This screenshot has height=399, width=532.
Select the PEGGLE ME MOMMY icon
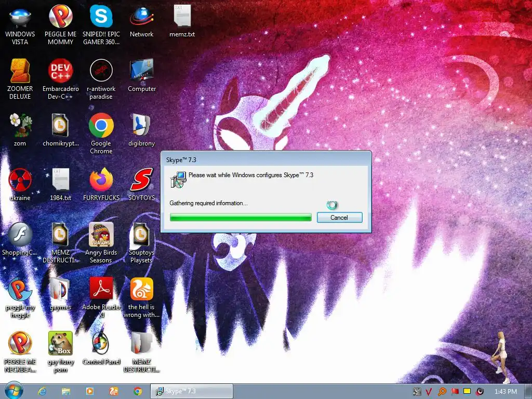[60, 25]
